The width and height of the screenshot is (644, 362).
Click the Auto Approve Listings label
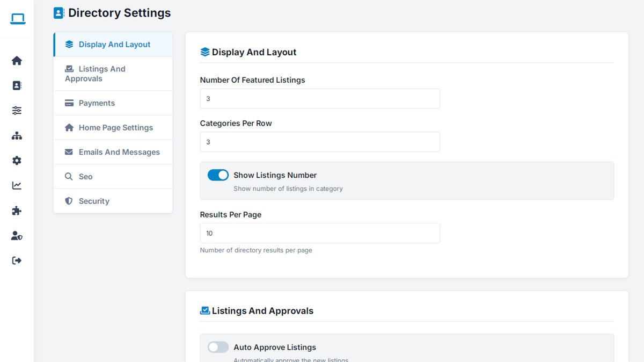[275, 347]
